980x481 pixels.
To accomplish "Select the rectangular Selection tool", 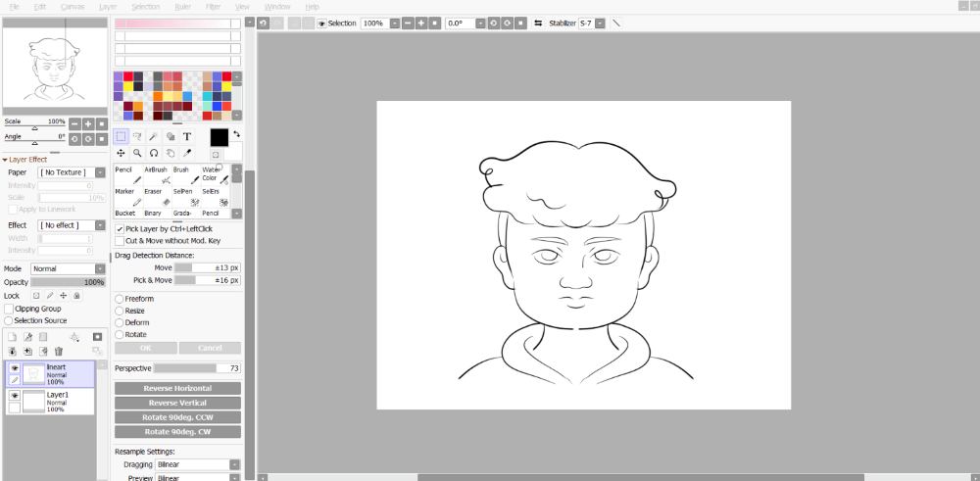I will pyautogui.click(x=122, y=137).
